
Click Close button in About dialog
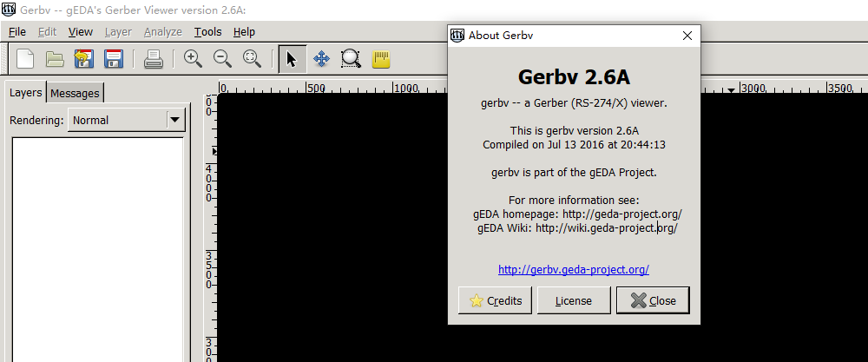(x=653, y=300)
